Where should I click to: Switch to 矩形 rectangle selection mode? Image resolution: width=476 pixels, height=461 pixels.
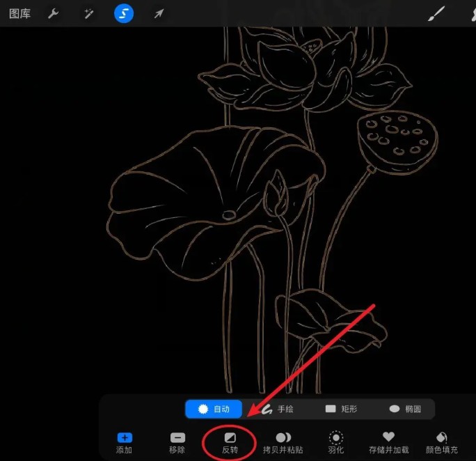pos(341,409)
